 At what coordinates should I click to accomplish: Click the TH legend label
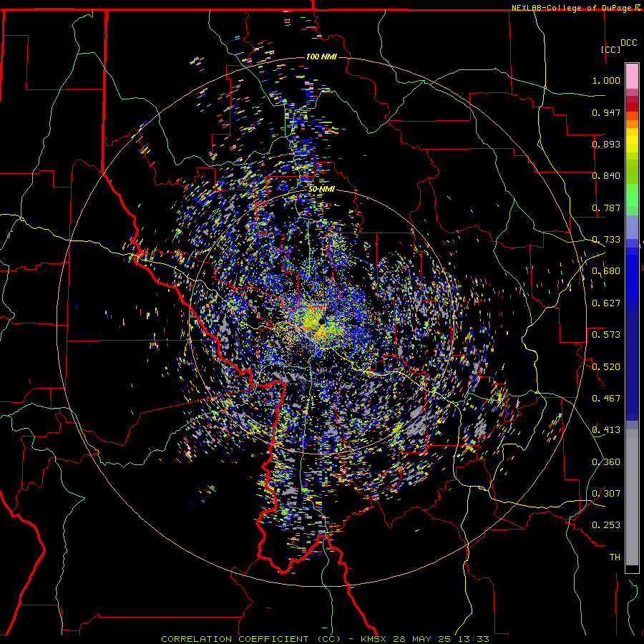615,557
